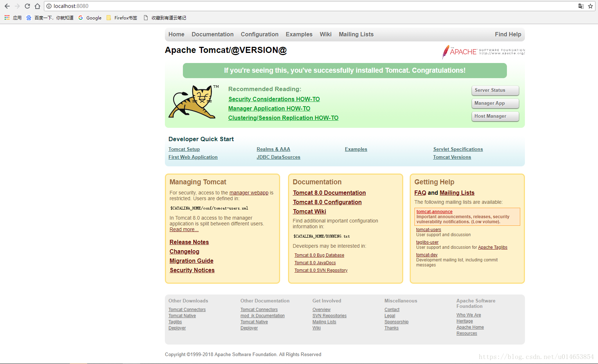The image size is (598, 364).
Task: Go to browser home page icon
Action: pos(37,6)
